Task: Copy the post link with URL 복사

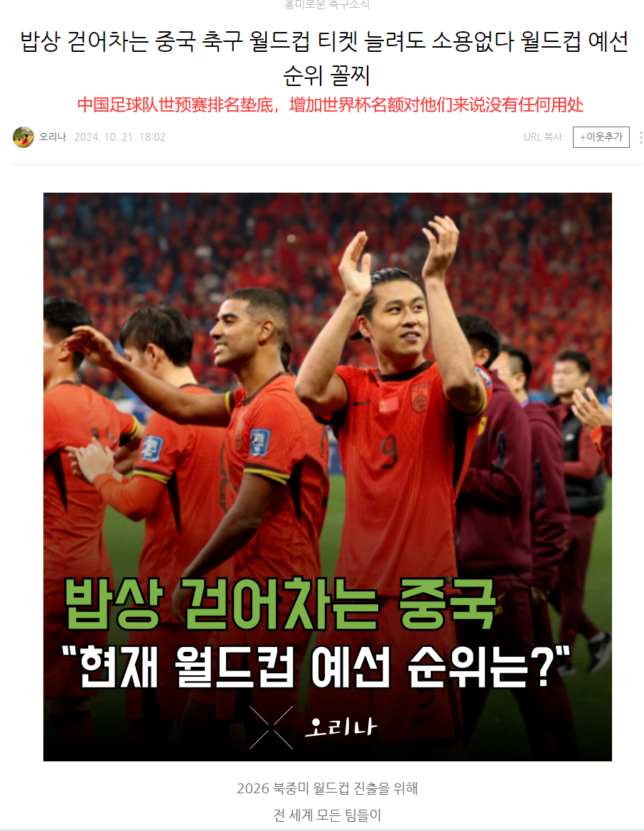Action: click(x=543, y=137)
